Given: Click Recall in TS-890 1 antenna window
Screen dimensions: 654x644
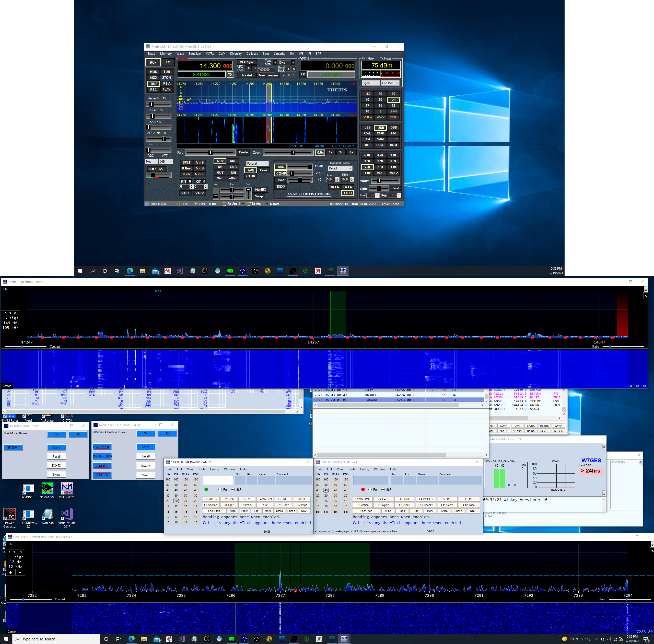Looking at the screenshot, I should click(x=56, y=457).
